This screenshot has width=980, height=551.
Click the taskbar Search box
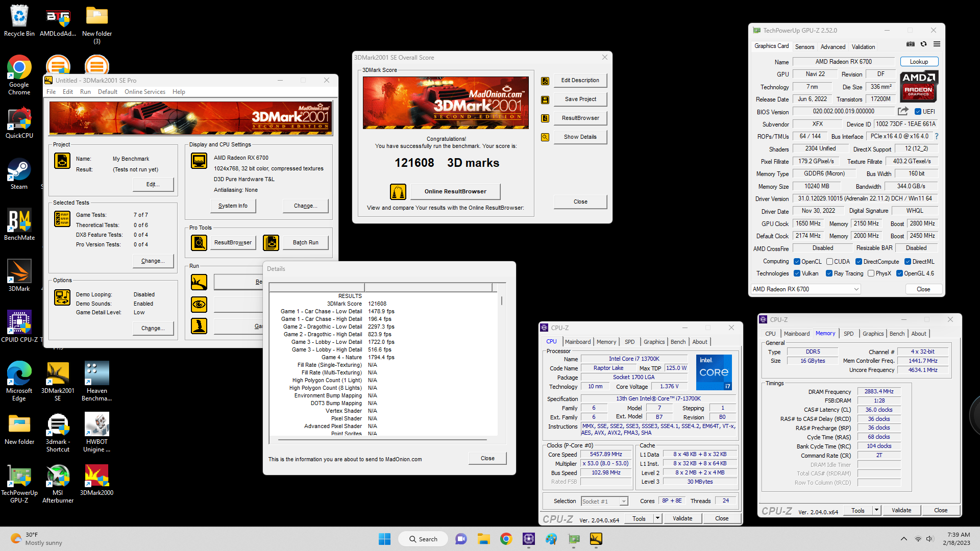tap(423, 539)
